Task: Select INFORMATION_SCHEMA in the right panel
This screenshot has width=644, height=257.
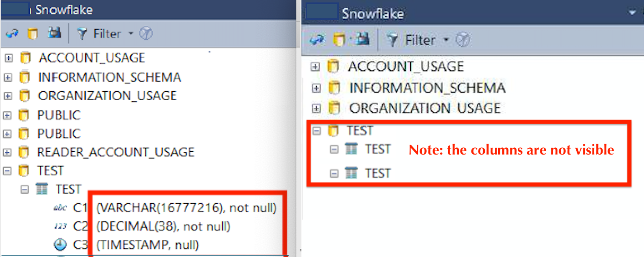Action: [427, 88]
